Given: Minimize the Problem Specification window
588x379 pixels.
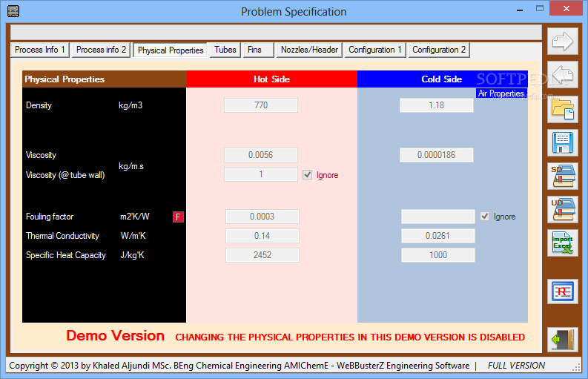Looking at the screenshot, I should point(520,9).
